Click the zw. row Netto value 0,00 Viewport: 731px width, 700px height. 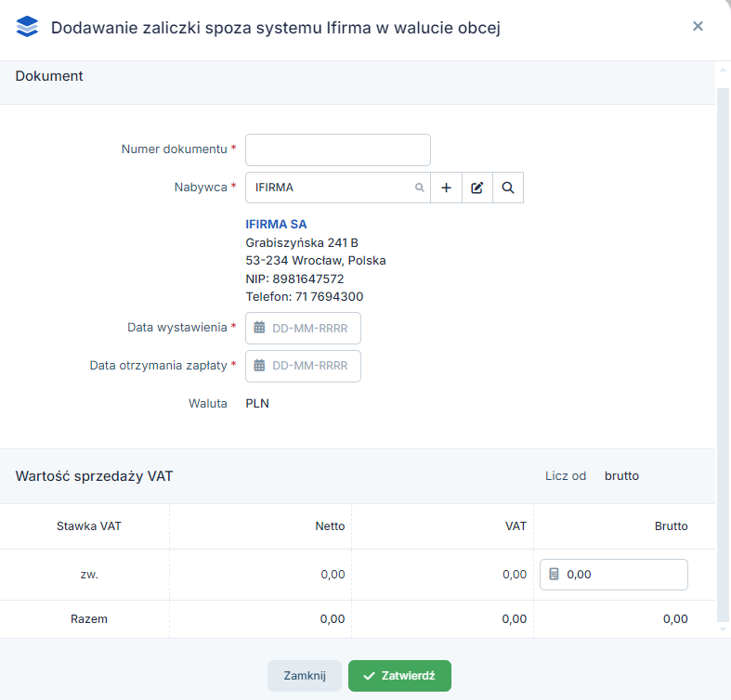point(333,575)
